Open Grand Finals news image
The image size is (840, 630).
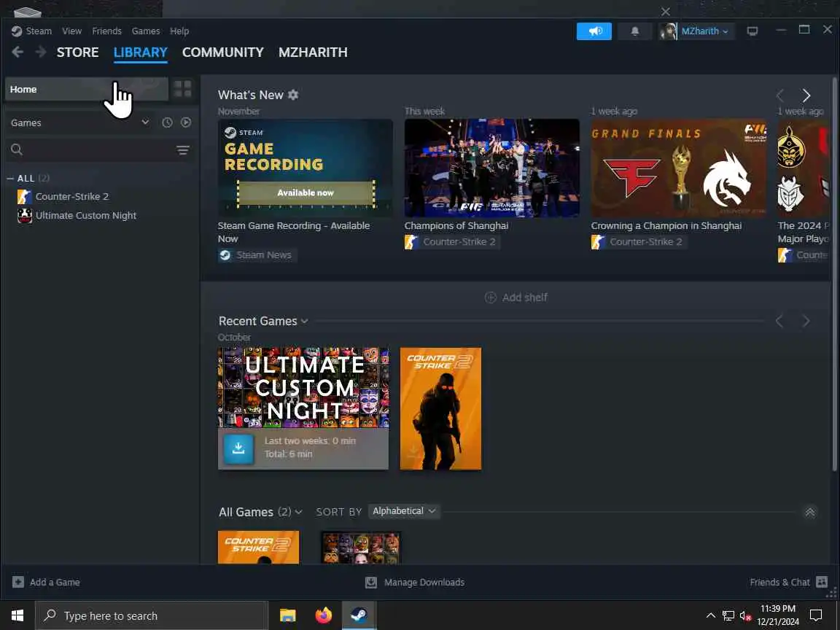[x=678, y=168]
